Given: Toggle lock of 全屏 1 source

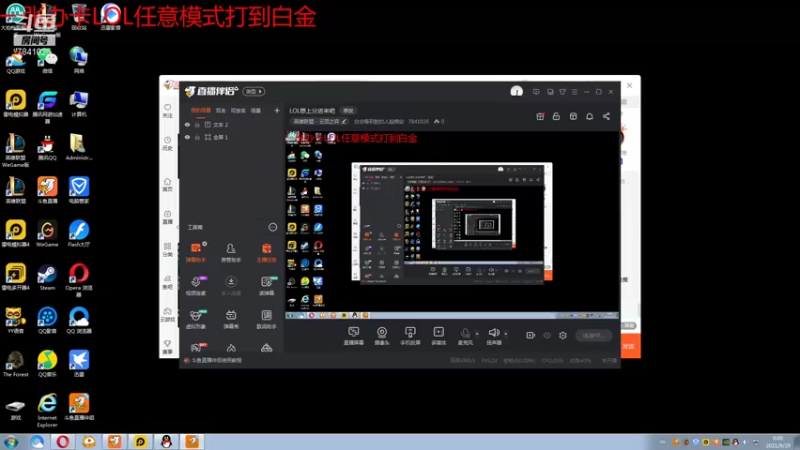Looking at the screenshot, I should tap(197, 137).
